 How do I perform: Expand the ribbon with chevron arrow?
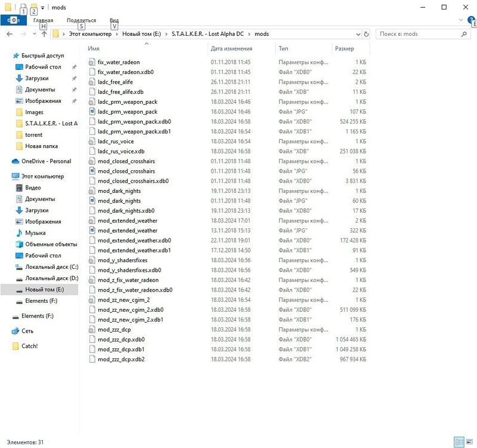pos(460,20)
